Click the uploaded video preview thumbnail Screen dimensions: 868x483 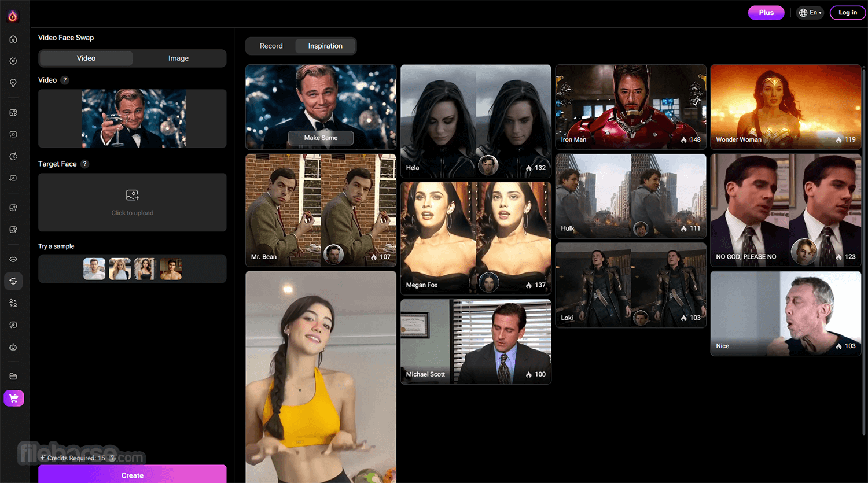click(134, 119)
